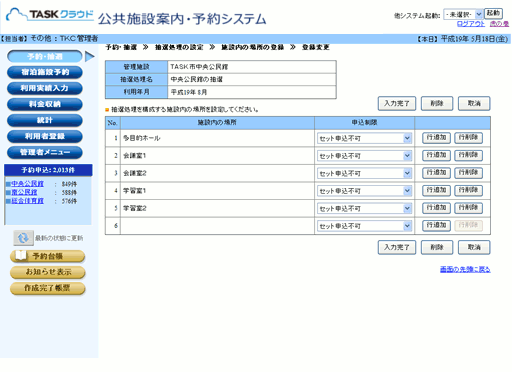Viewport: 512px width, 372px height.
Task: Open 申込制限 dropdown for 会議室1
Action: coord(364,156)
